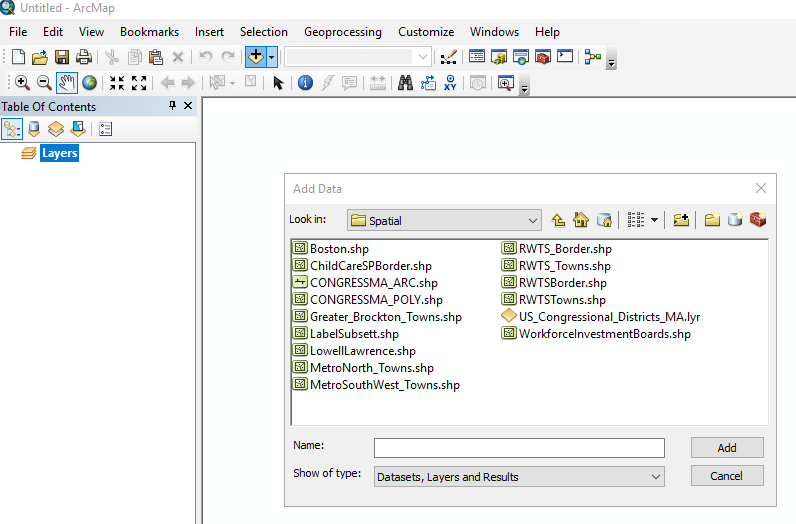Click the New Map File icon

click(18, 57)
